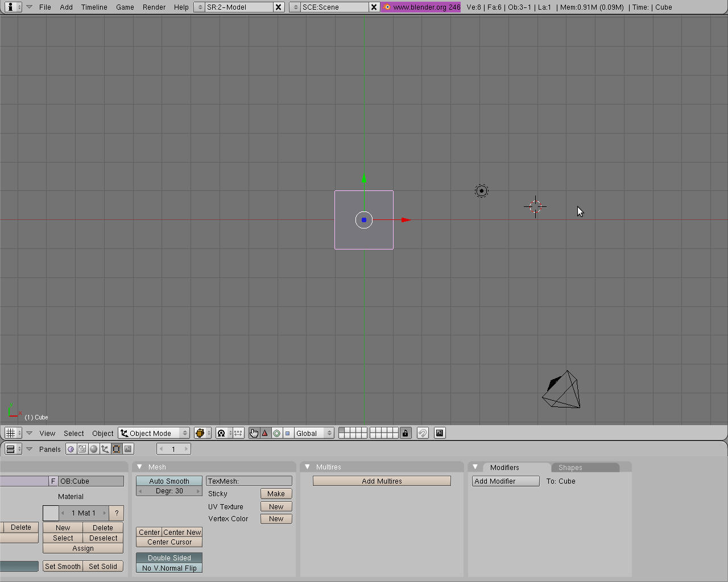Toggle Auto Smooth option

[x=169, y=481]
